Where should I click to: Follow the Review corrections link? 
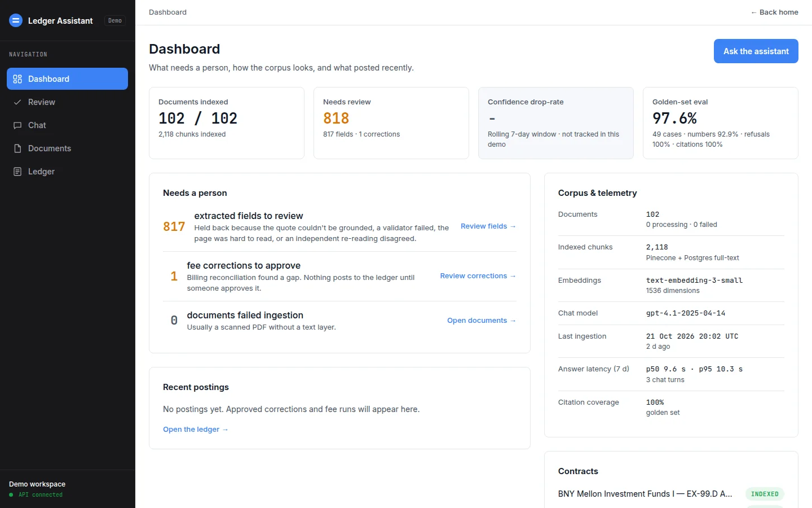478,276
